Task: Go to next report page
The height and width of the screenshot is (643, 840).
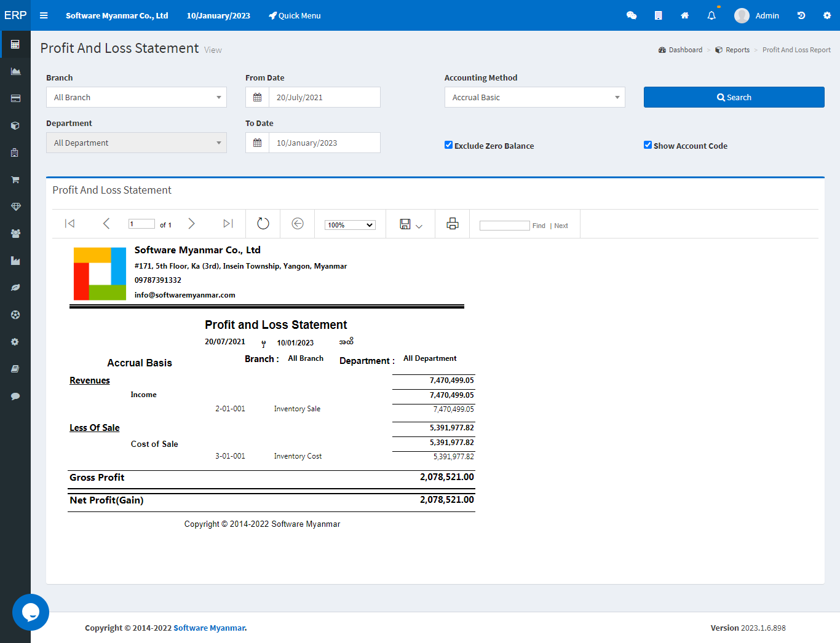Action: tap(191, 224)
